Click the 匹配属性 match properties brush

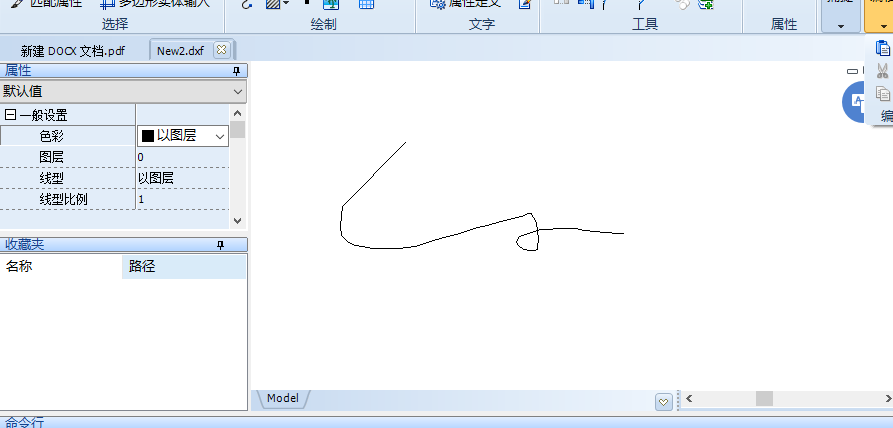click(x=14, y=4)
